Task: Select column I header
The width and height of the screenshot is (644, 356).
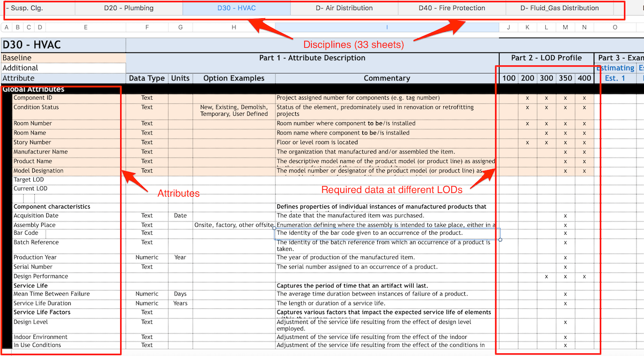Action: click(387, 27)
